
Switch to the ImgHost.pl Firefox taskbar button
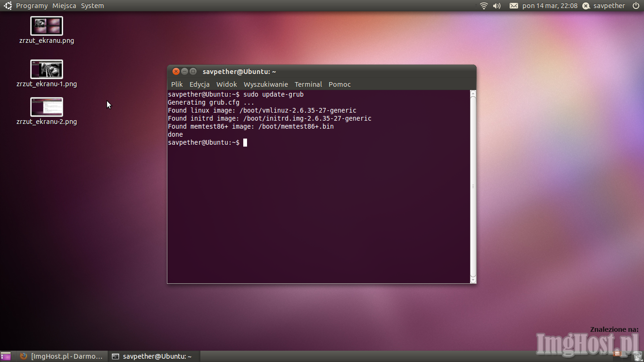(x=61, y=356)
